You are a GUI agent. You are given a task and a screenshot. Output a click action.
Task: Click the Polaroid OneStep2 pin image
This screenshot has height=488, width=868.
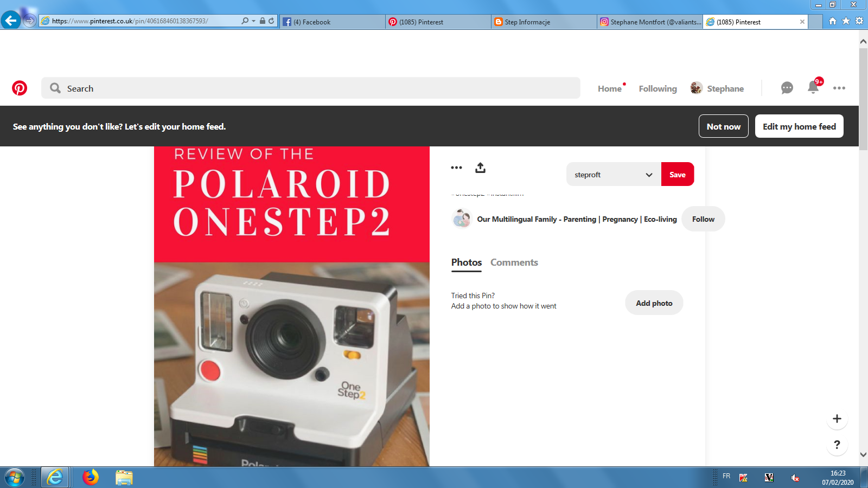pos(292,306)
